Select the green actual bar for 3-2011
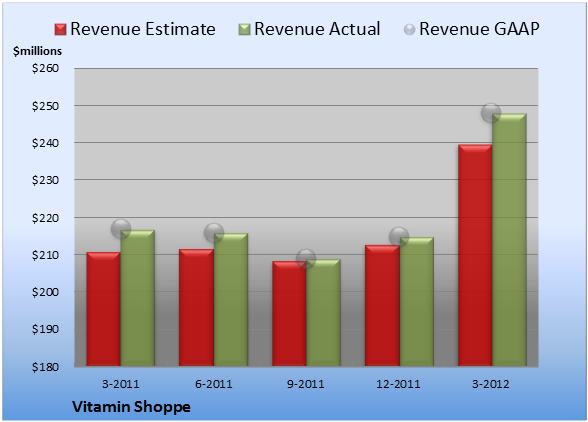The height and width of the screenshot is (422, 588). pos(138,298)
